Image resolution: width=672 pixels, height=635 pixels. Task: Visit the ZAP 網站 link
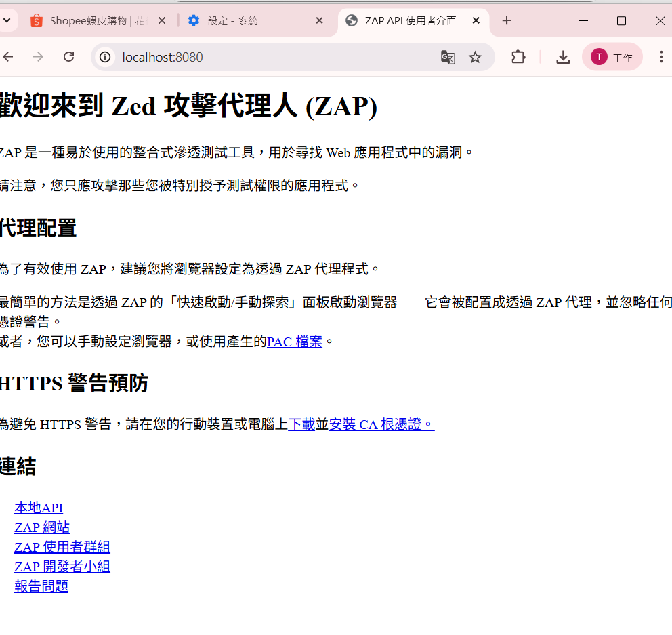click(42, 527)
